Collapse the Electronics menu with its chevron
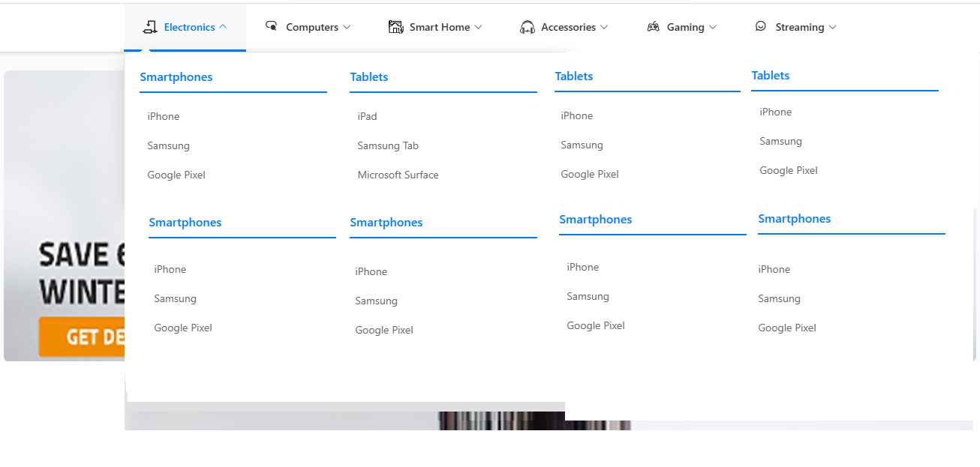 click(x=223, y=27)
